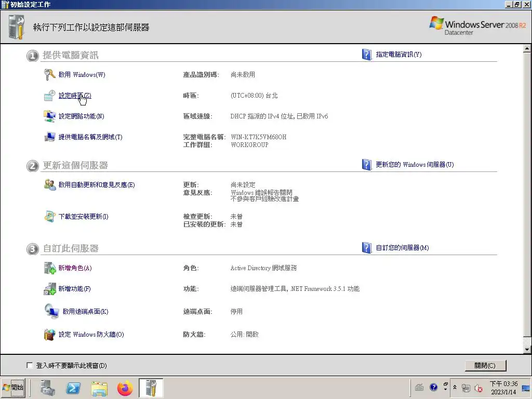Open Windows Explorer from the taskbar
532x399 pixels.
click(99, 389)
